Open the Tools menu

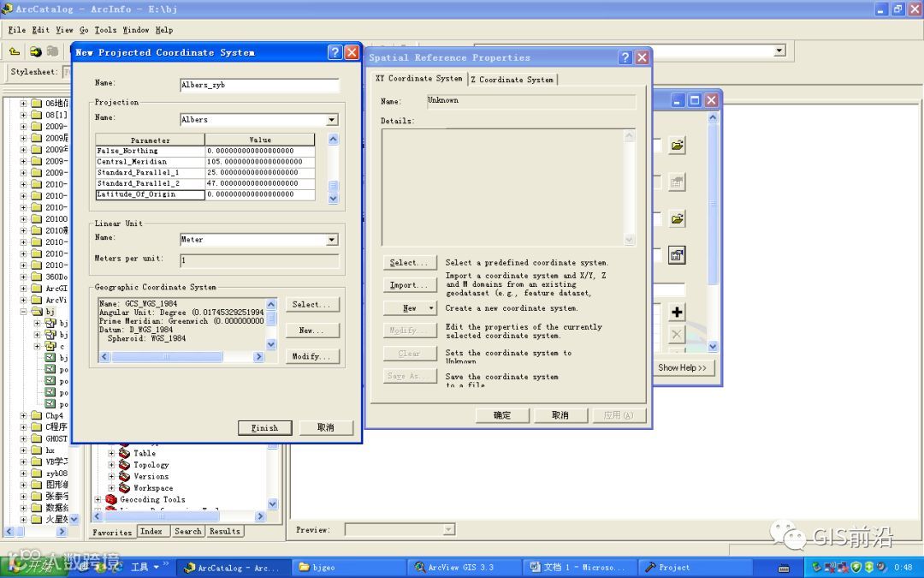[105, 29]
